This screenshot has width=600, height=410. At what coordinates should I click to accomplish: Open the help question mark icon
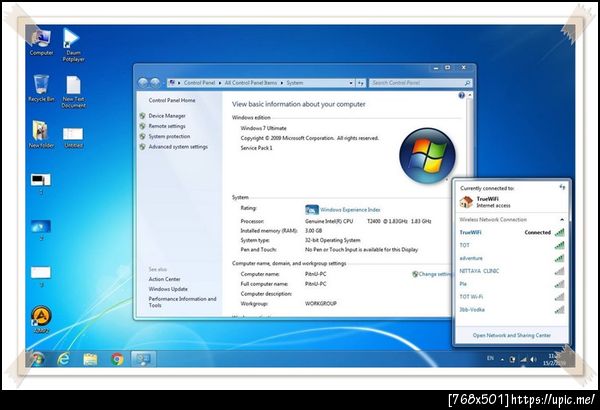pos(461,95)
